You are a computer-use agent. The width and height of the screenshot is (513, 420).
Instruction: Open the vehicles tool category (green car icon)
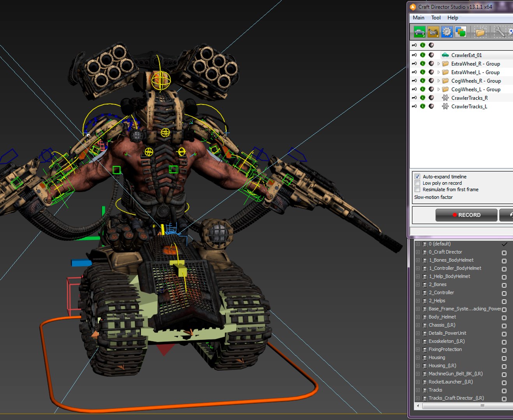click(419, 32)
